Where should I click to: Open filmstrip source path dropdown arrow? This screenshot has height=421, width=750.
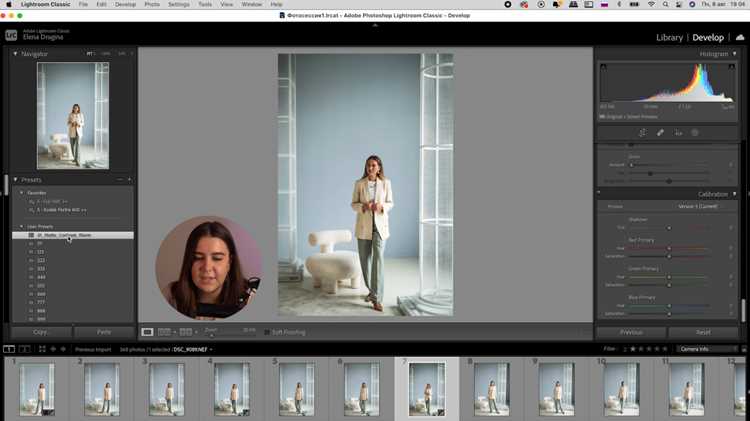211,350
